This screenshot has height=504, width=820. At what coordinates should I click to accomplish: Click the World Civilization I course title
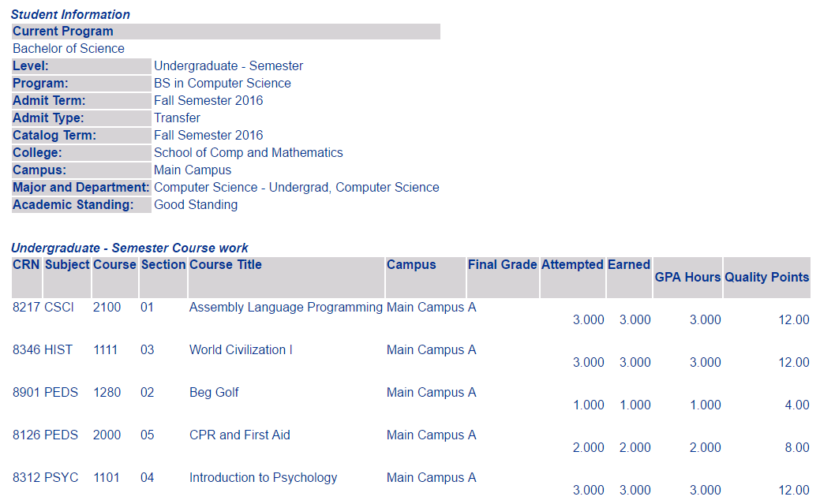coord(241,349)
